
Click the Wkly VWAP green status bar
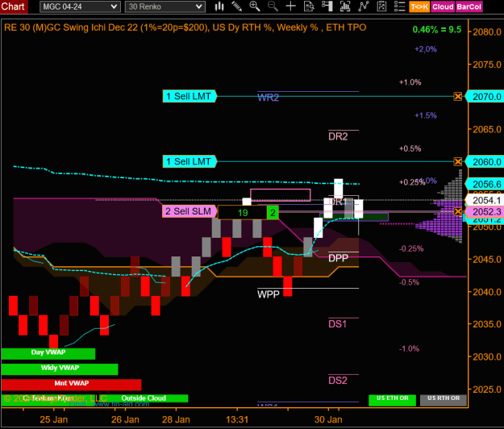(60, 369)
